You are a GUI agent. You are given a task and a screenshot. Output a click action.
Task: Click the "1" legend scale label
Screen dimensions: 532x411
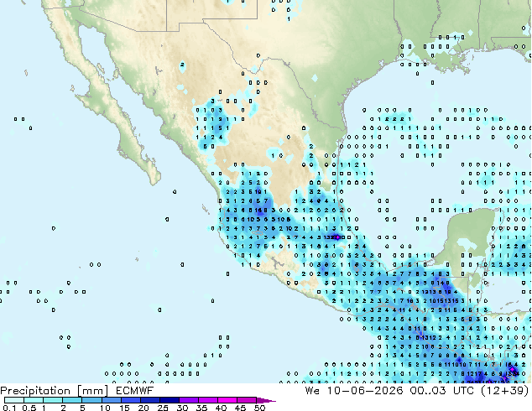point(44,408)
